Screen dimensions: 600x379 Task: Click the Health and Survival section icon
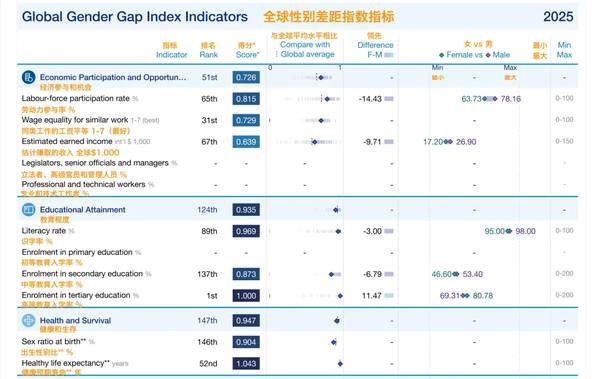pyautogui.click(x=28, y=320)
